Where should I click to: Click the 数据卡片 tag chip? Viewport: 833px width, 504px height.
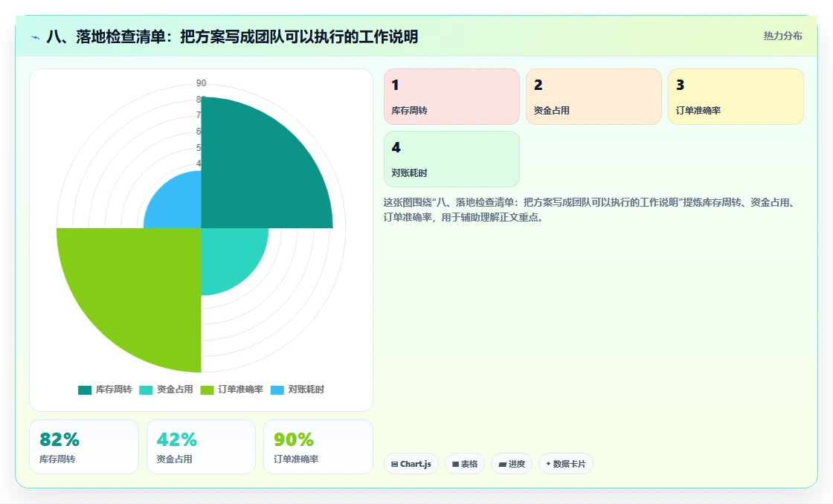tap(566, 464)
